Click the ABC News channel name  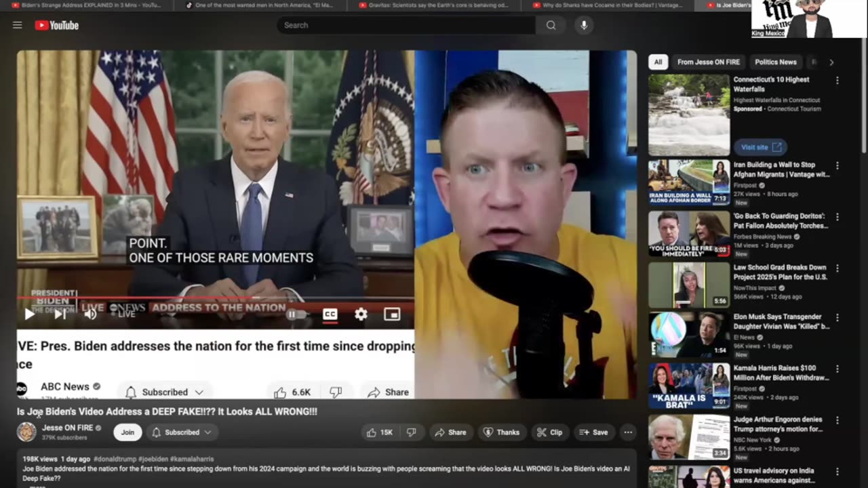pos(65,386)
